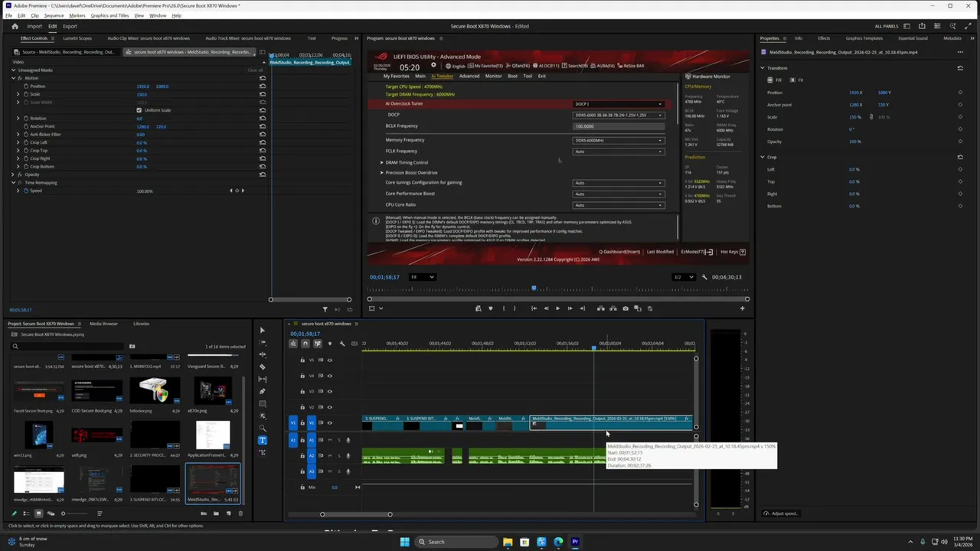The height and width of the screenshot is (551, 980).
Task: Select the Pen tool
Action: (263, 391)
